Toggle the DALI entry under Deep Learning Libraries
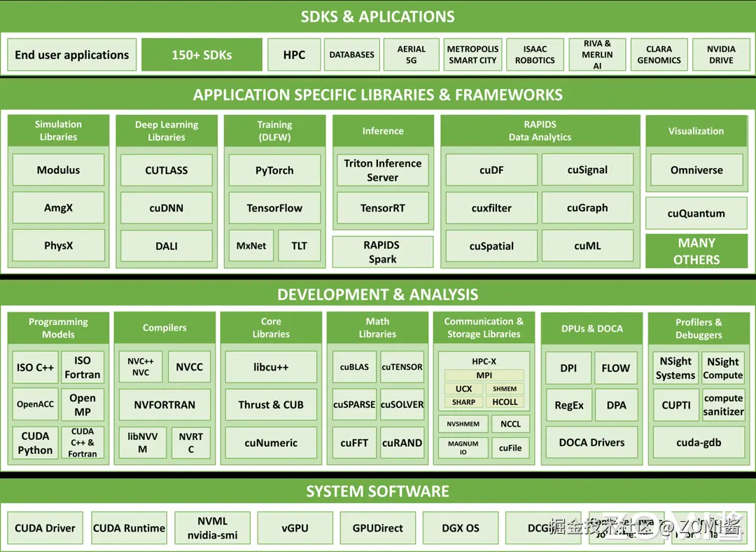The height and width of the screenshot is (552, 756). 166,245
